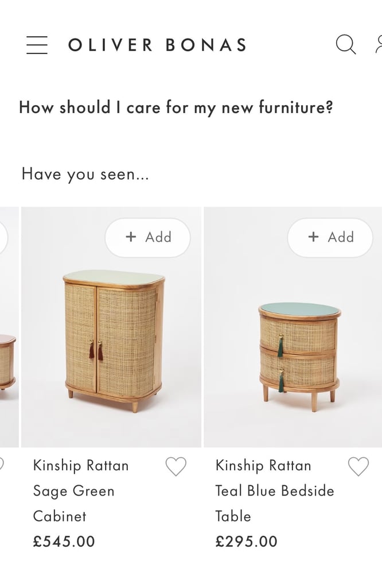This screenshot has height=588, width=382.
Task: Open Kinship Rattan Sage Green Cabinet title link
Action: (x=81, y=490)
